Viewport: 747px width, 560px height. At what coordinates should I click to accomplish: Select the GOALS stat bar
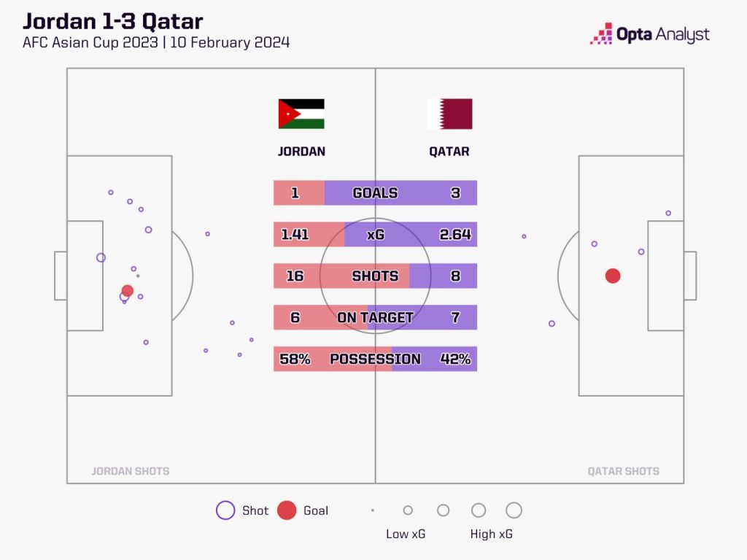[375, 192]
